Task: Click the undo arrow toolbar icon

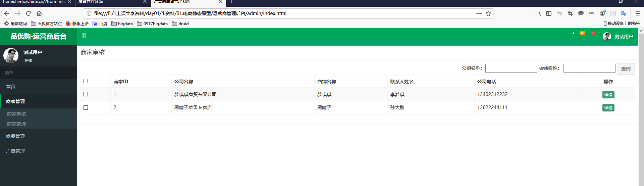Action: click(559, 13)
